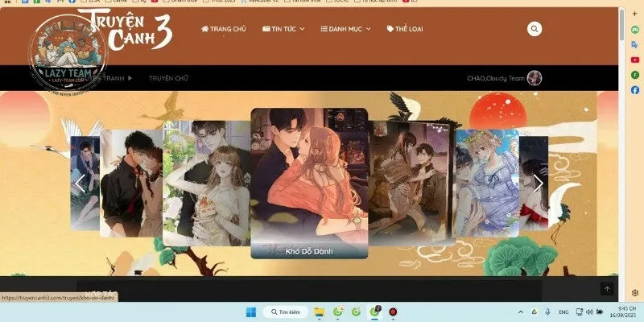Viewport: 644px width, 322px height.
Task: Click the red record icon on taskbar
Action: point(393,312)
